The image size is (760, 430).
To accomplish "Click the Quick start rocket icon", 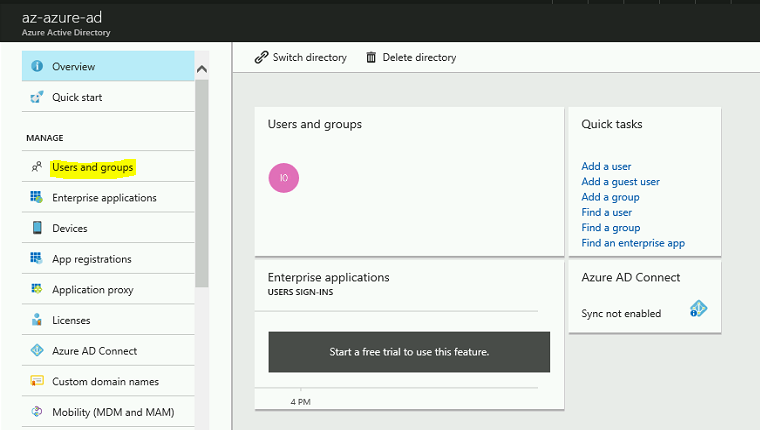I will tap(37, 97).
